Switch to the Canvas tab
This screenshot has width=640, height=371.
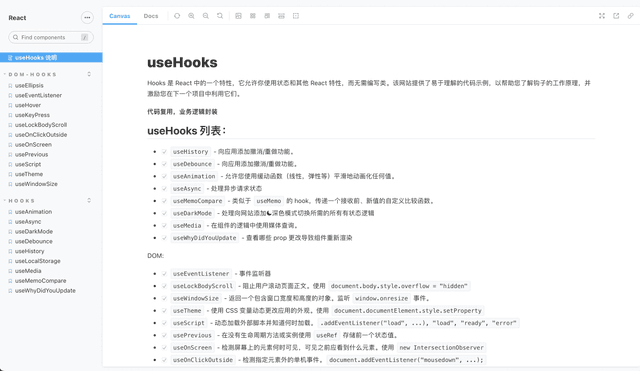click(x=120, y=16)
